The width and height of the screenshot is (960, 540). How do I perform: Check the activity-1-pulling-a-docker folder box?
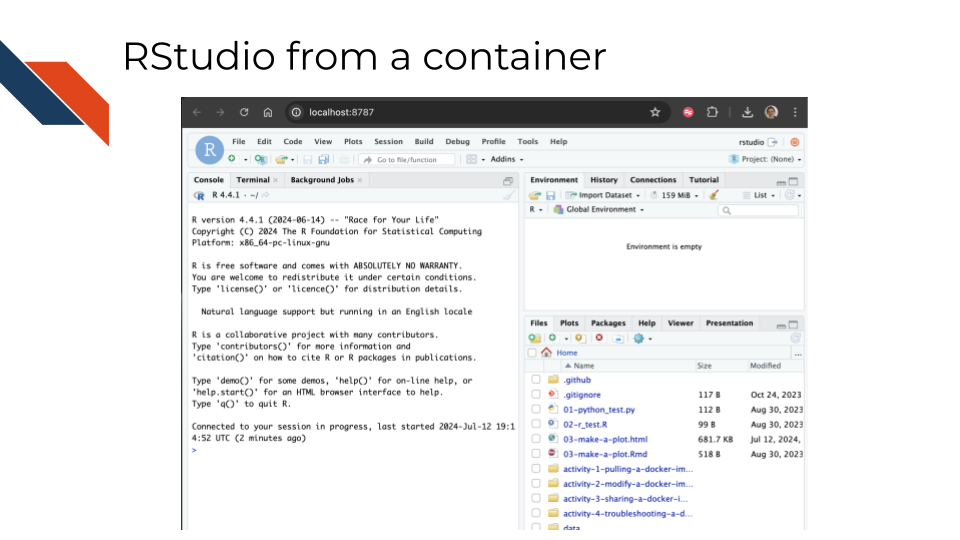[536, 469]
